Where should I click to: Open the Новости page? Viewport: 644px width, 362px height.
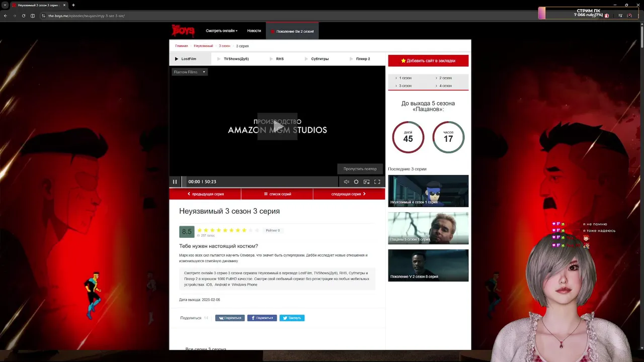[254, 31]
